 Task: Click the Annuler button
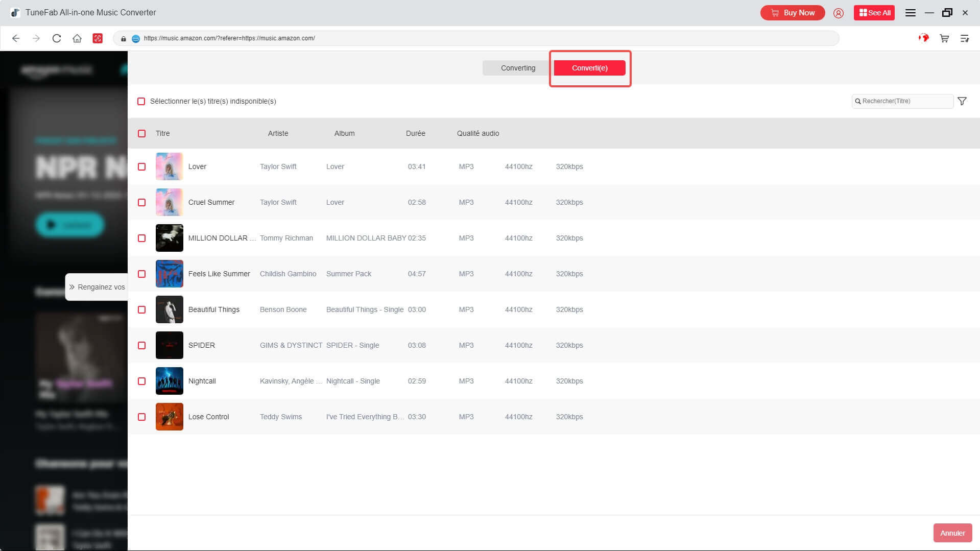(x=952, y=533)
